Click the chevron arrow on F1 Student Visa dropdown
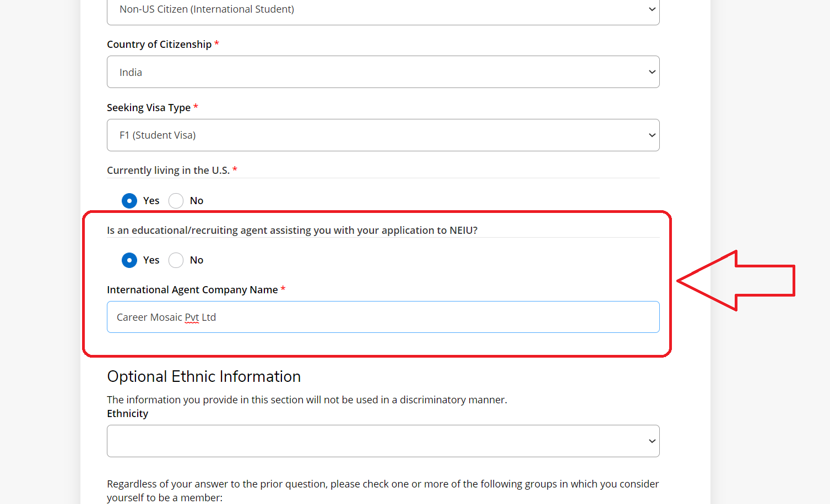 tap(652, 135)
